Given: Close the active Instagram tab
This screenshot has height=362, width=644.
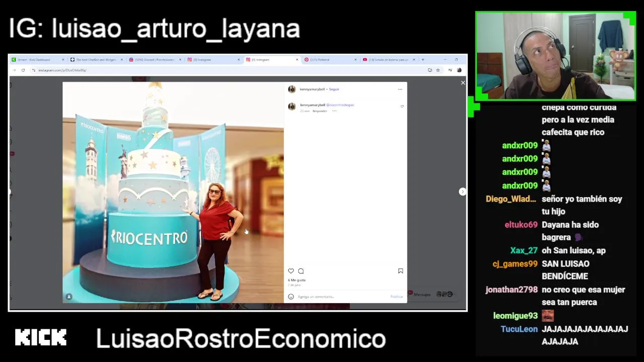Looking at the screenshot, I should coord(297,59).
